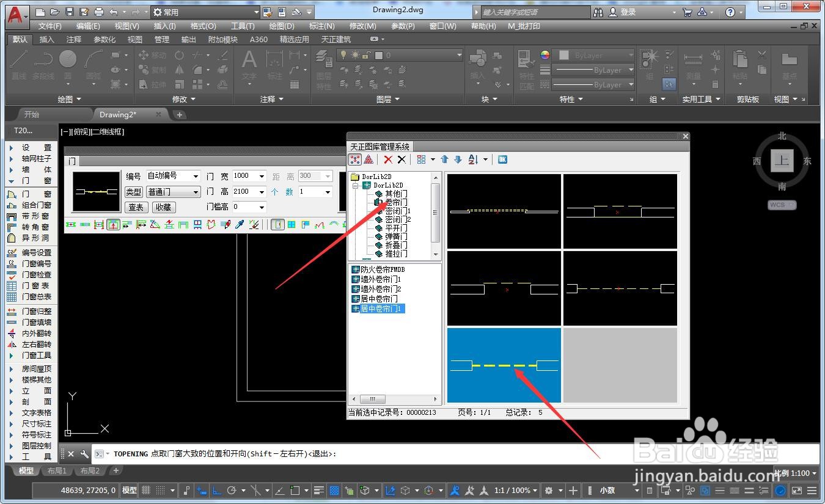Click the 门窗表 sidebar tool
Screen dimensions: 825x504
click(29, 286)
